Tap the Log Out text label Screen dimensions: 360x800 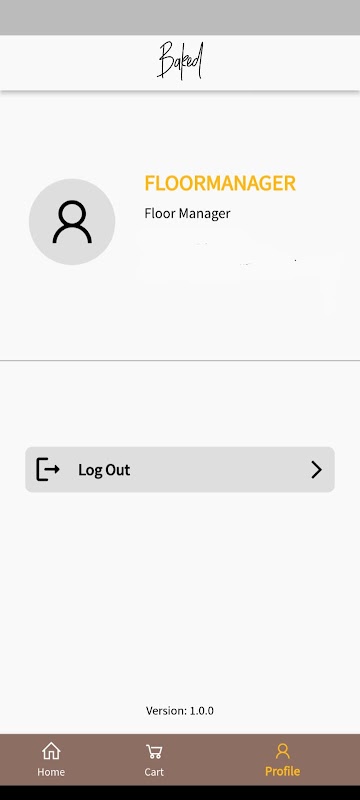click(104, 470)
